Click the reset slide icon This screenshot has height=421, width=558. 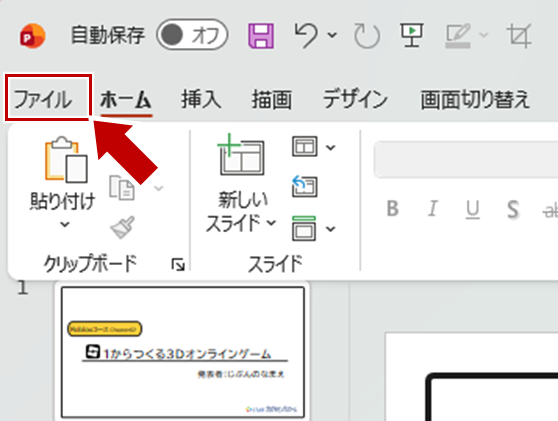(x=305, y=186)
